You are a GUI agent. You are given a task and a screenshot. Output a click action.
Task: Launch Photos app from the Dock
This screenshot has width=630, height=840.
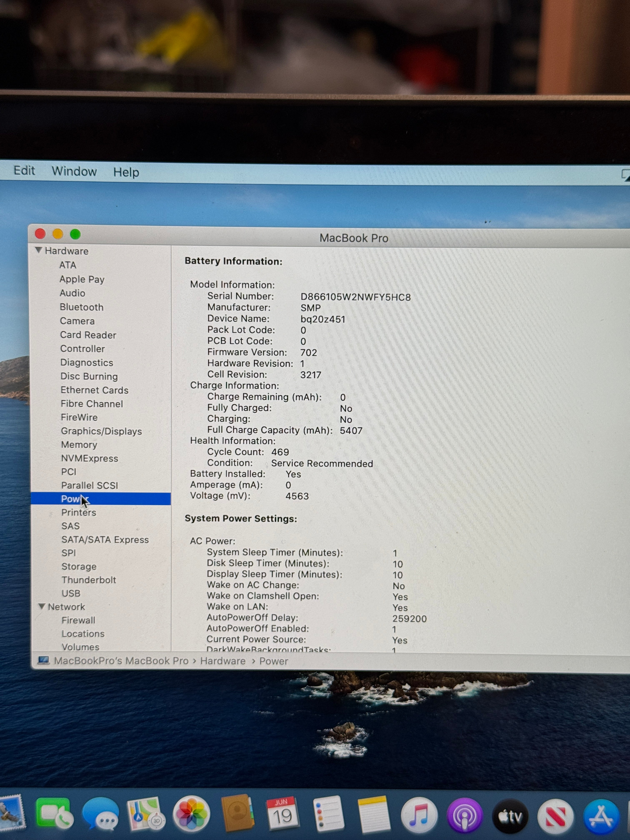[191, 813]
